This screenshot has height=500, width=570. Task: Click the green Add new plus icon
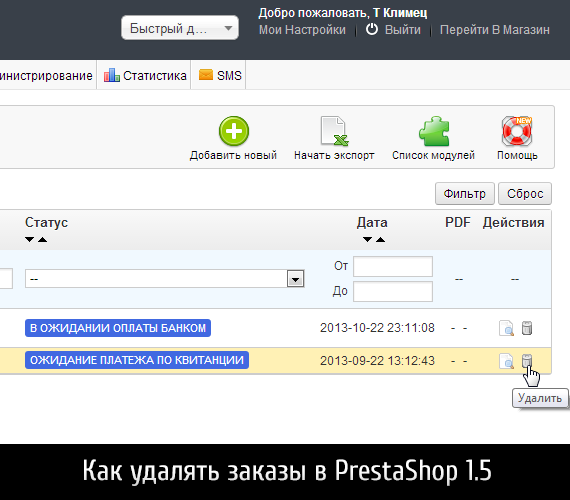point(234,131)
